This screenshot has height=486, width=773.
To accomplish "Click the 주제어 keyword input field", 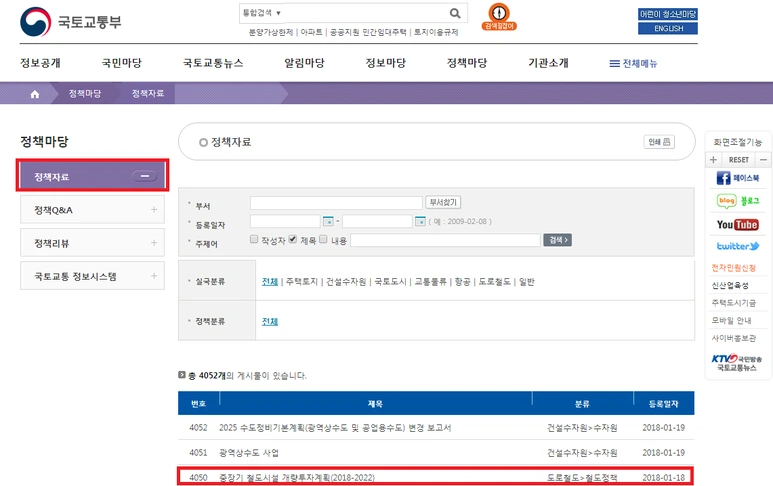I will pyautogui.click(x=446, y=240).
